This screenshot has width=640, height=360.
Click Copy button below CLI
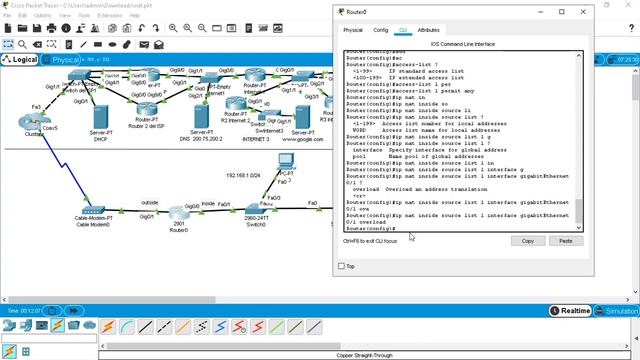click(528, 241)
